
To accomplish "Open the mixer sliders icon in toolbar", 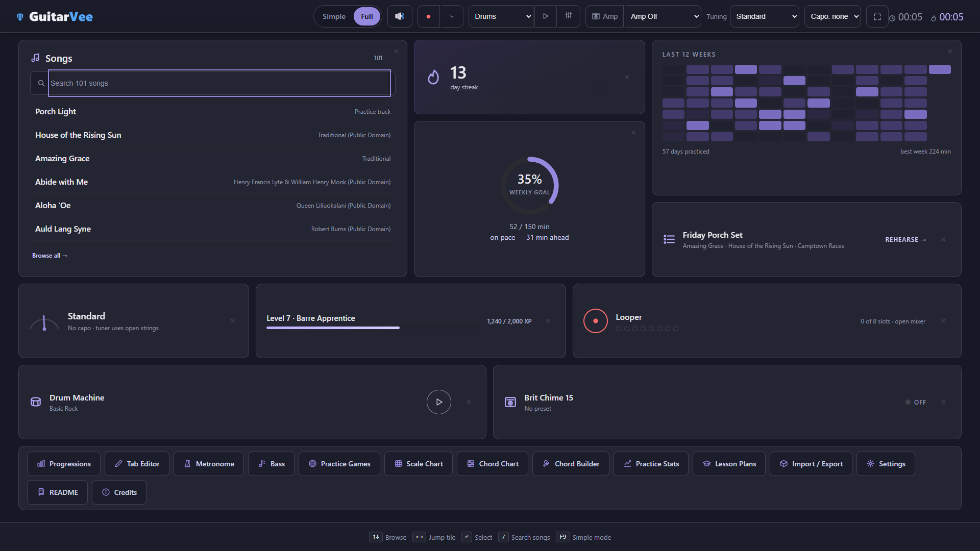I will 569,16.
